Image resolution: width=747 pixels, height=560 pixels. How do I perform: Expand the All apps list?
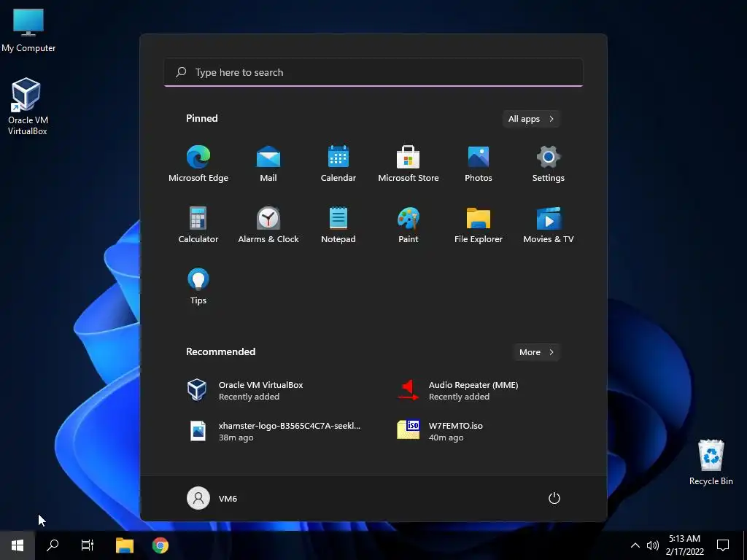coord(531,119)
